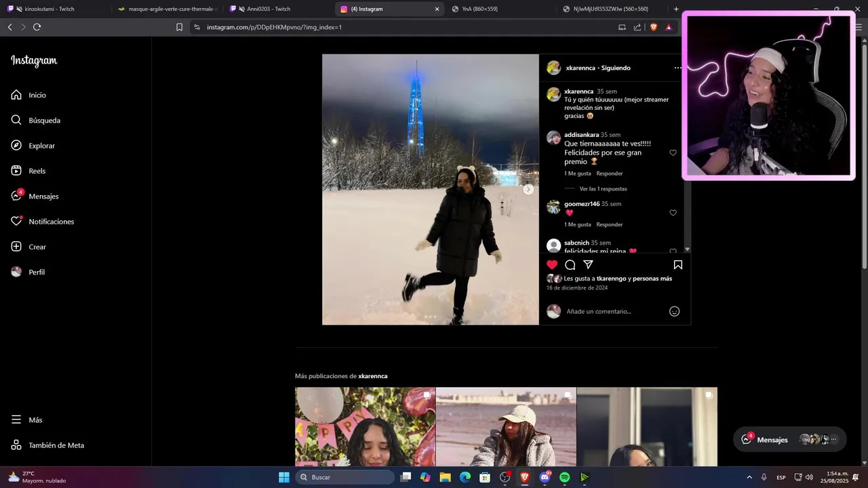The image size is (868, 488).
Task: Reload the page
Action: pyautogui.click(x=37, y=27)
